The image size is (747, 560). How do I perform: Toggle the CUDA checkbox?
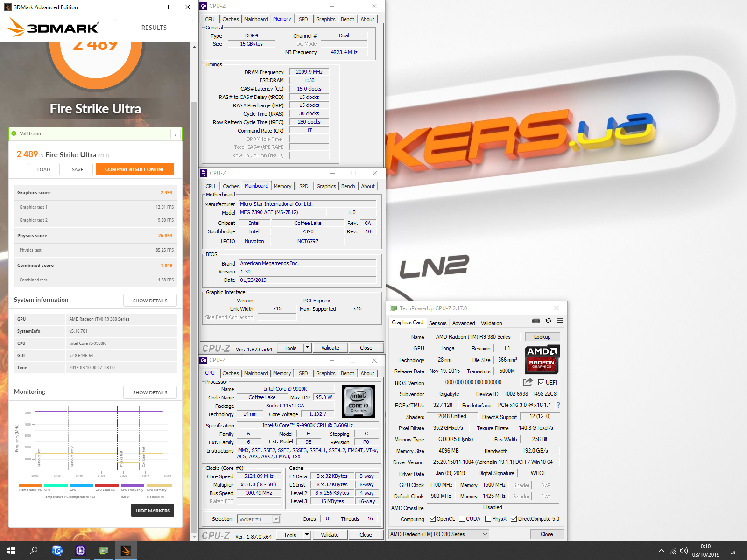[462, 519]
